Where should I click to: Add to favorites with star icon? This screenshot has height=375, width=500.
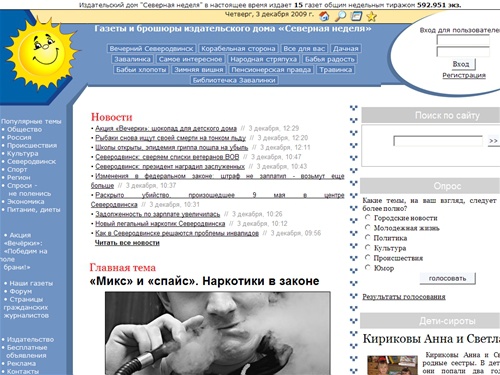pos(371,16)
